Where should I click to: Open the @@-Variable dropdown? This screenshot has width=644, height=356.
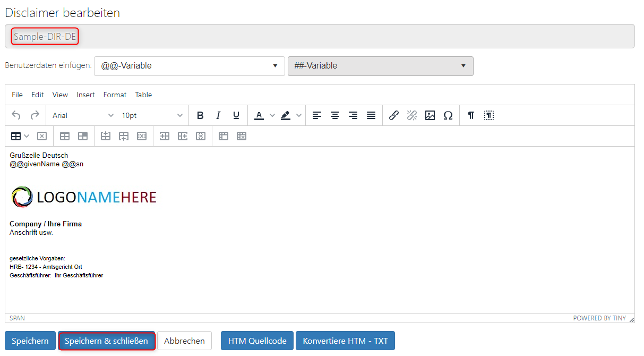[x=189, y=66]
